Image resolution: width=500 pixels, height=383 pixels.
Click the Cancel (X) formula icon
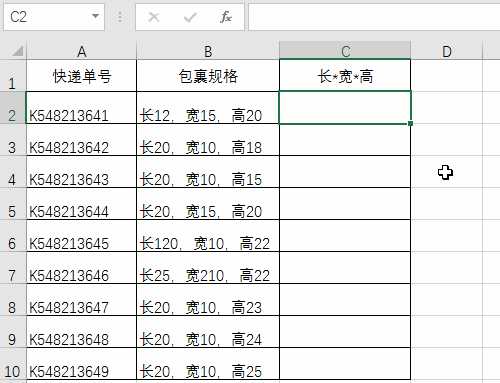154,17
